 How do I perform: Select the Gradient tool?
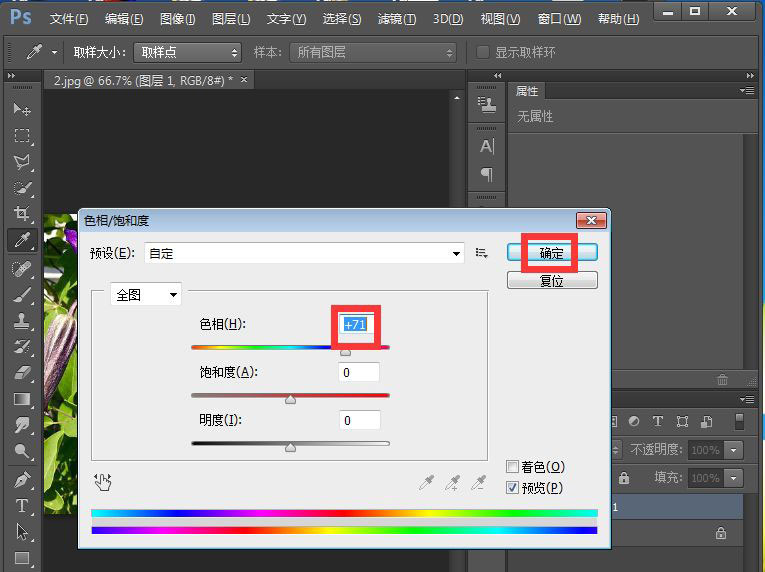(x=22, y=399)
